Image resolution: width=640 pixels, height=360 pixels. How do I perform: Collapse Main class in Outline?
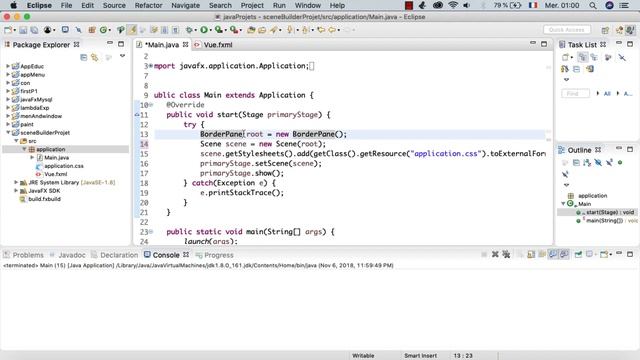[563, 204]
